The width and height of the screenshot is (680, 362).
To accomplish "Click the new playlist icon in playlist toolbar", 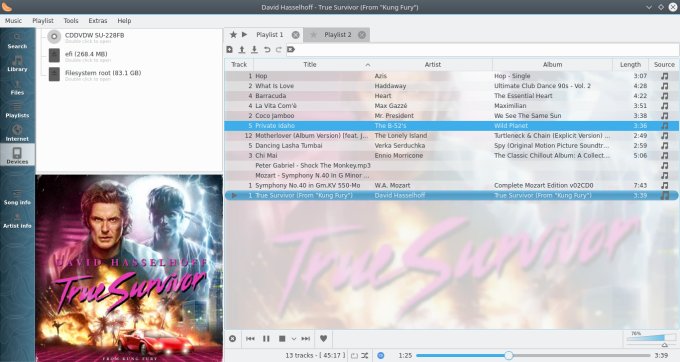I will click(x=229, y=50).
